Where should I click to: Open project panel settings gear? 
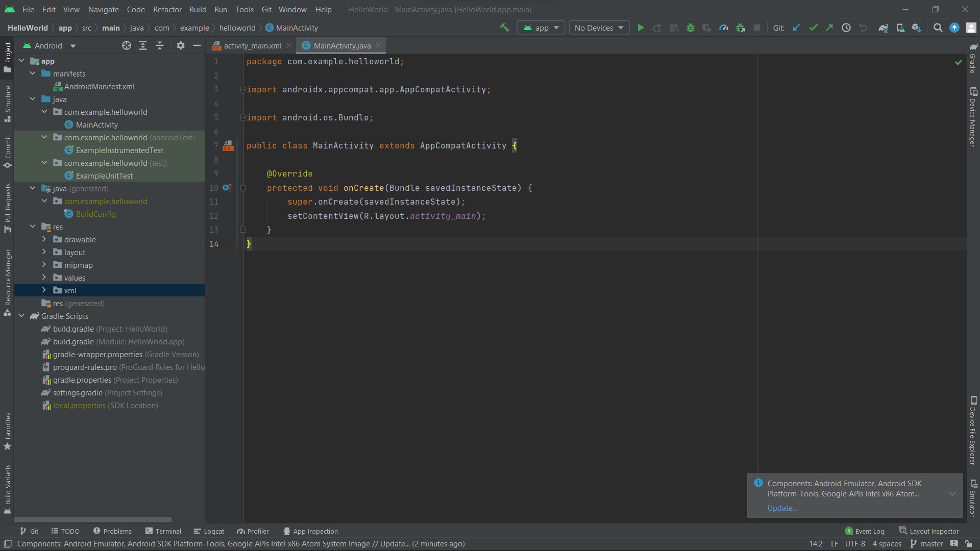(180, 46)
